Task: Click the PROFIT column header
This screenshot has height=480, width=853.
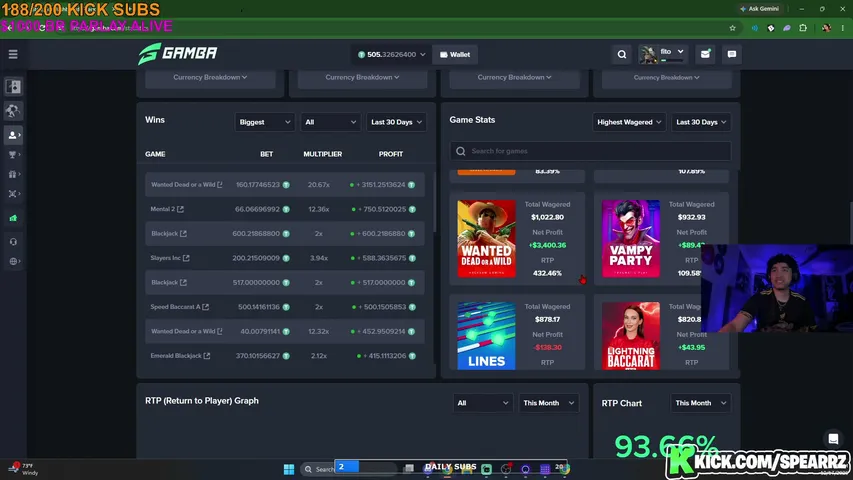Action: point(391,154)
